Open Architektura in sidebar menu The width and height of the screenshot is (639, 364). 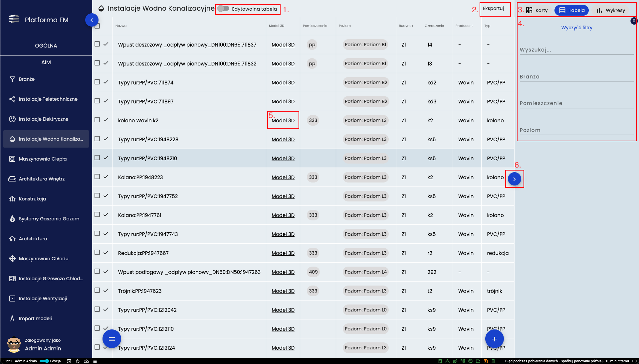pyautogui.click(x=46, y=239)
